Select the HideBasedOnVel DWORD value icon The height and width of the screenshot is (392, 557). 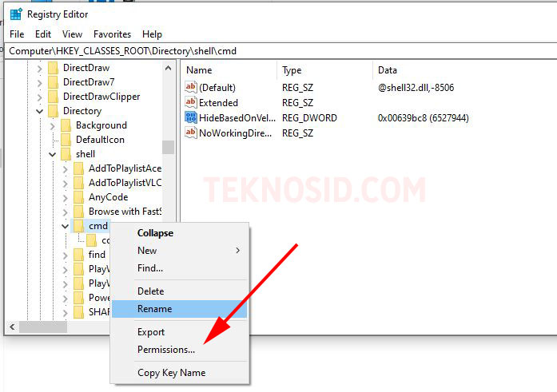point(191,118)
